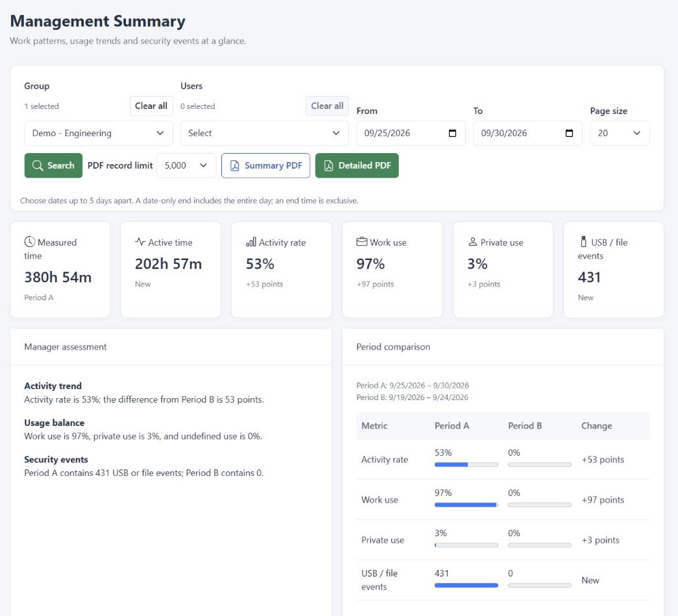Click the Private use card value 3%
Screen dimensions: 678x616
click(x=478, y=264)
